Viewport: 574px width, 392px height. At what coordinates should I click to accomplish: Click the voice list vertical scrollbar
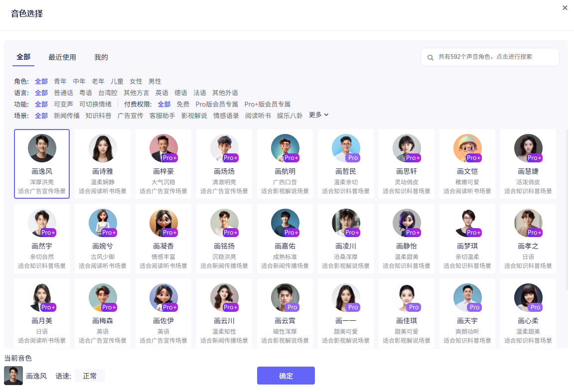click(567, 209)
